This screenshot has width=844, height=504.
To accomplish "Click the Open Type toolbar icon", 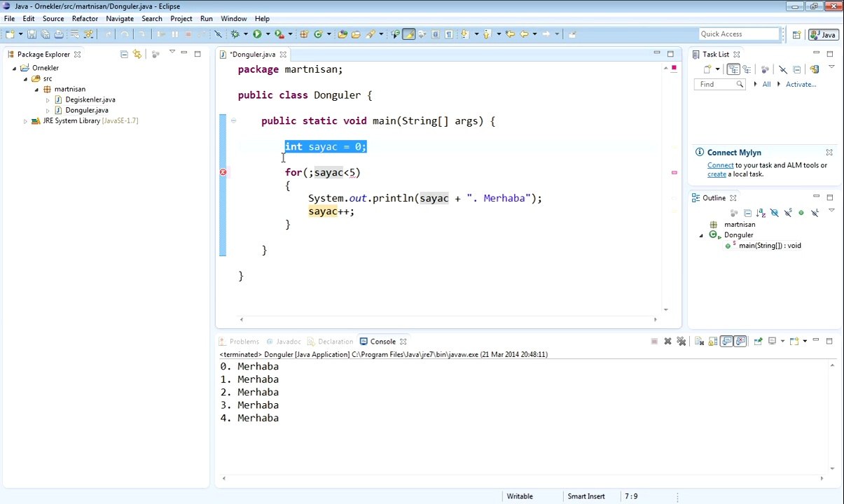I will pyautogui.click(x=342, y=34).
